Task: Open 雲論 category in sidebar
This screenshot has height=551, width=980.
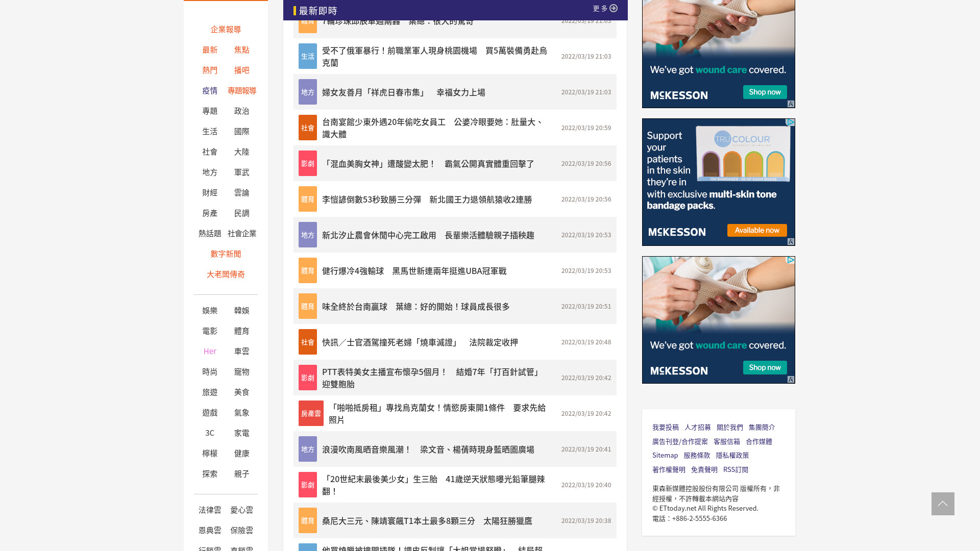Action: click(242, 192)
